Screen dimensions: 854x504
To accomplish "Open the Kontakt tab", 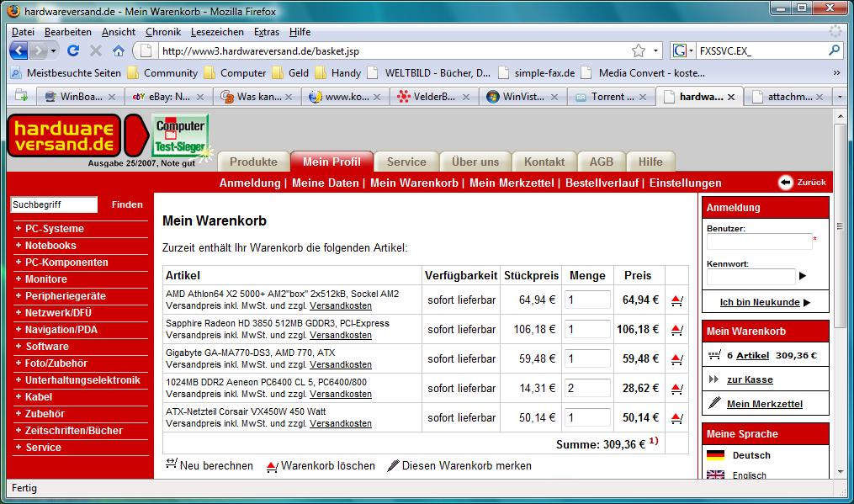I will 544,162.
